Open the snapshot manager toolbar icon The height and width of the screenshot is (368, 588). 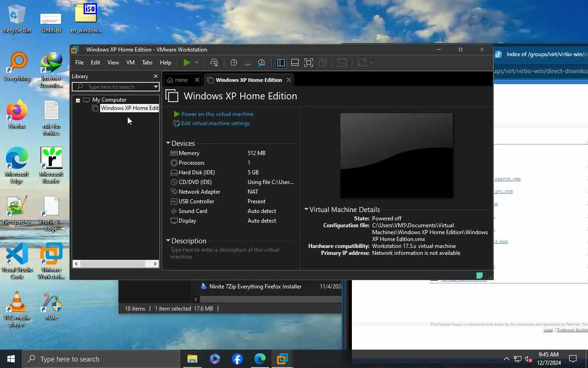[x=261, y=63]
